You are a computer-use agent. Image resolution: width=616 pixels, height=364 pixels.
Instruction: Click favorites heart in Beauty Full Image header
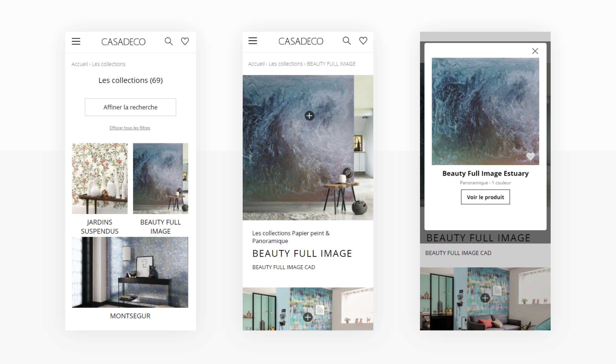click(363, 41)
